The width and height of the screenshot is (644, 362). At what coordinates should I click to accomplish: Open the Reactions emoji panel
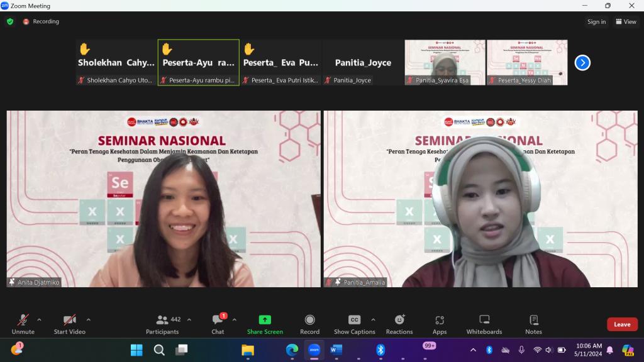click(399, 324)
